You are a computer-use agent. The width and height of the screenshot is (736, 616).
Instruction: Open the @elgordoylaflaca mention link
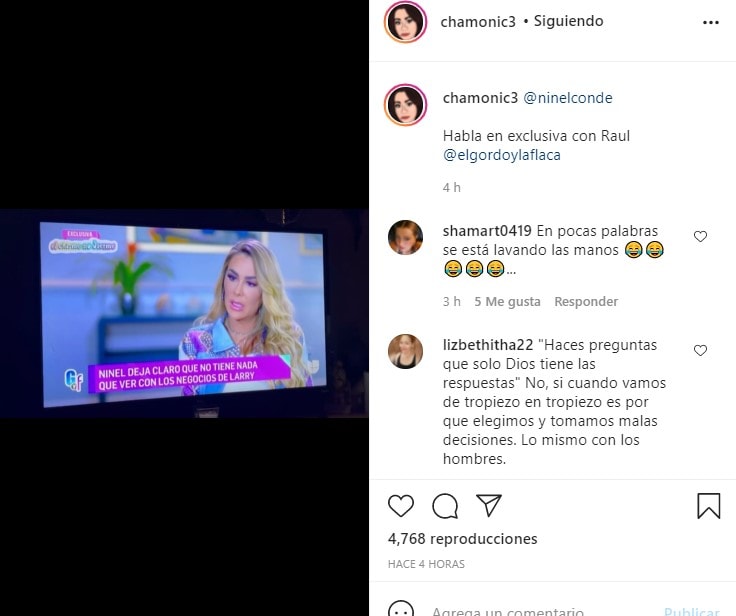pos(502,155)
